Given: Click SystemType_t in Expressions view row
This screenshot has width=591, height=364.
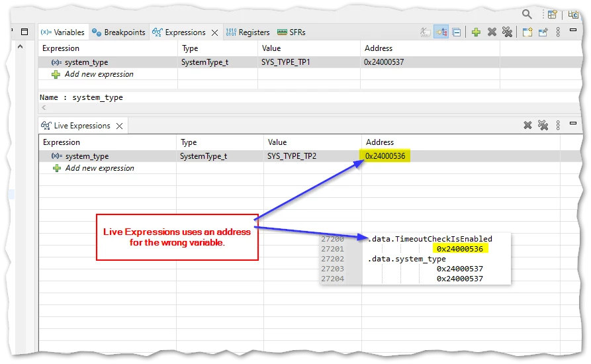Looking at the screenshot, I should point(205,62).
